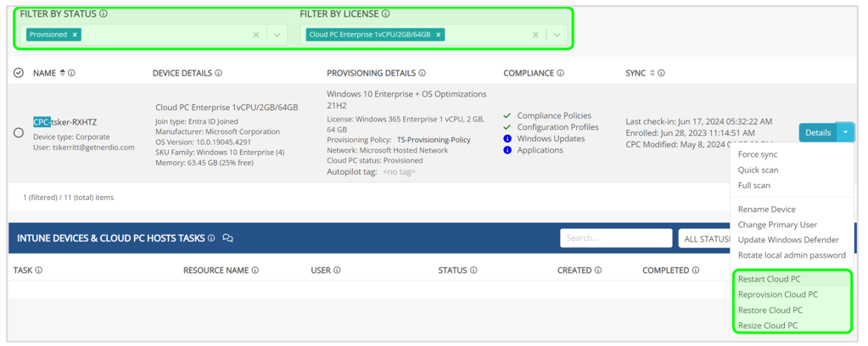The width and height of the screenshot is (868, 346).
Task: Remove the Cloud PC Enterprise license tag
Action: coord(438,35)
